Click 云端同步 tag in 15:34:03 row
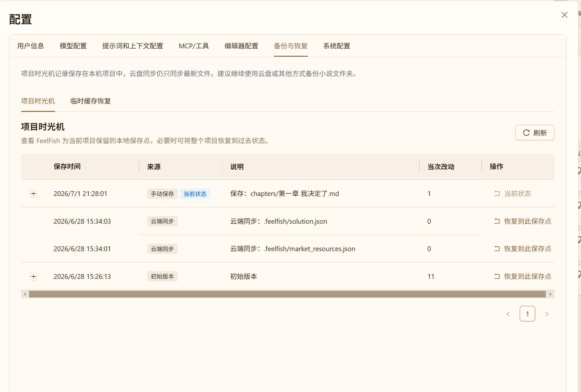 (162, 221)
